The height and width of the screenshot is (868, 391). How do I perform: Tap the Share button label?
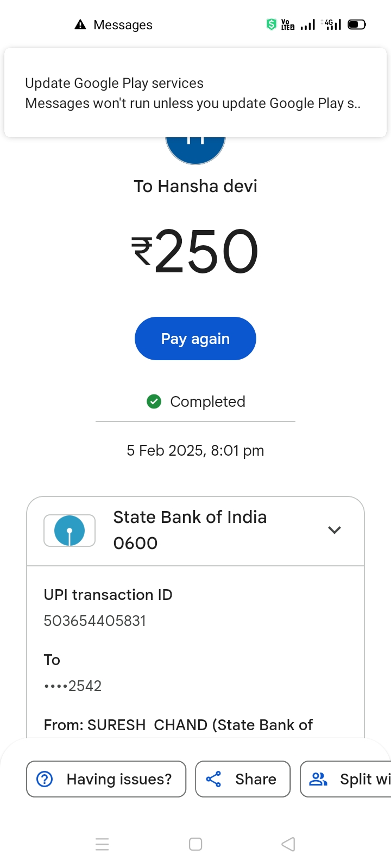point(255,779)
